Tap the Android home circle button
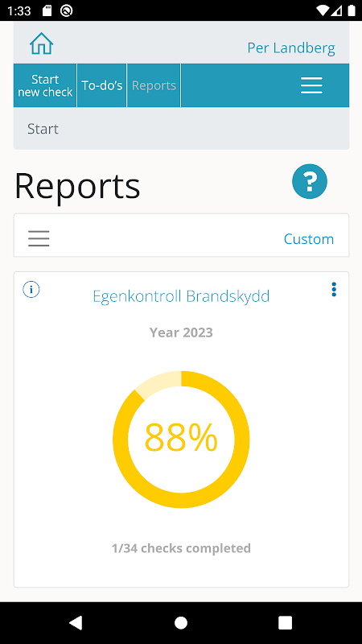The height and width of the screenshot is (644, 362). [181, 622]
